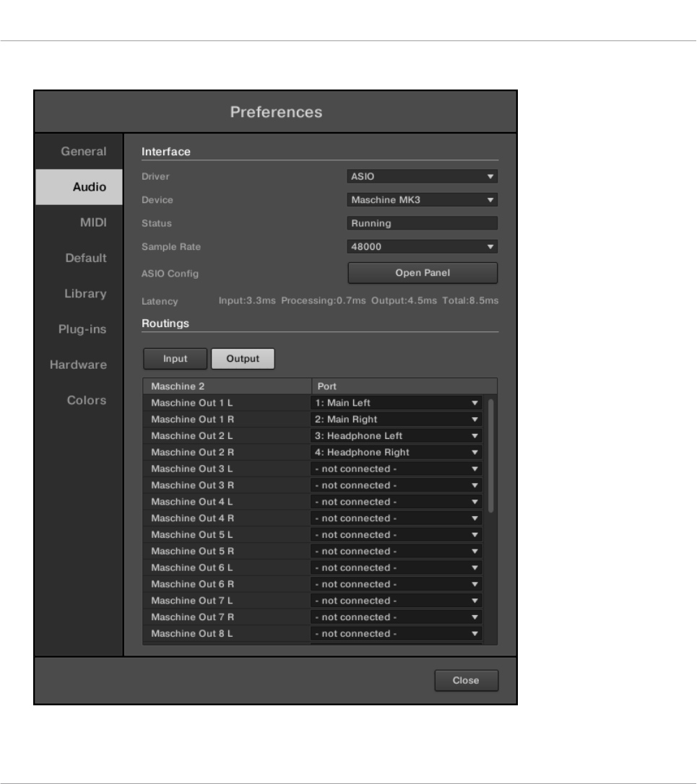
Task: Click the Status field showing Running
Action: [423, 224]
